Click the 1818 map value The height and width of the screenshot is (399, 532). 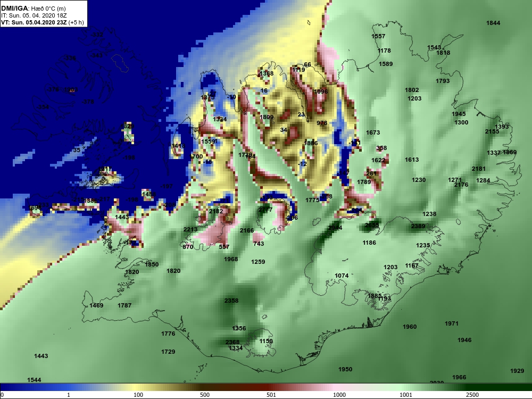point(443,53)
